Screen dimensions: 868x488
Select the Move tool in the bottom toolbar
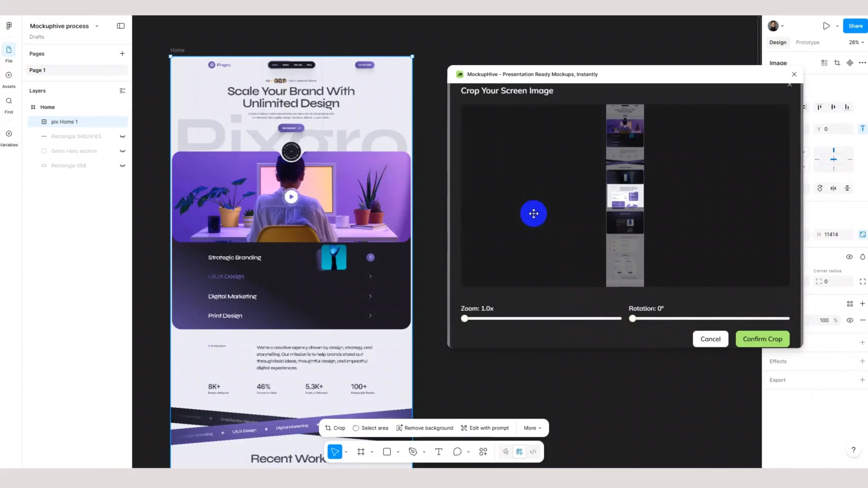[x=334, y=452]
